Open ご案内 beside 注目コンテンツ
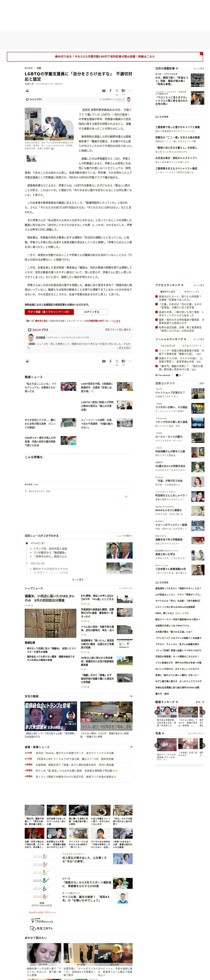 (x=201, y=384)
